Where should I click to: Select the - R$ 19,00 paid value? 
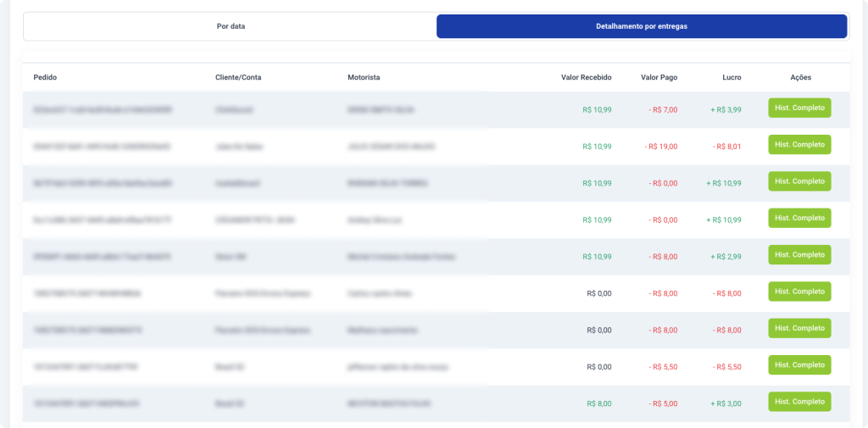661,147
